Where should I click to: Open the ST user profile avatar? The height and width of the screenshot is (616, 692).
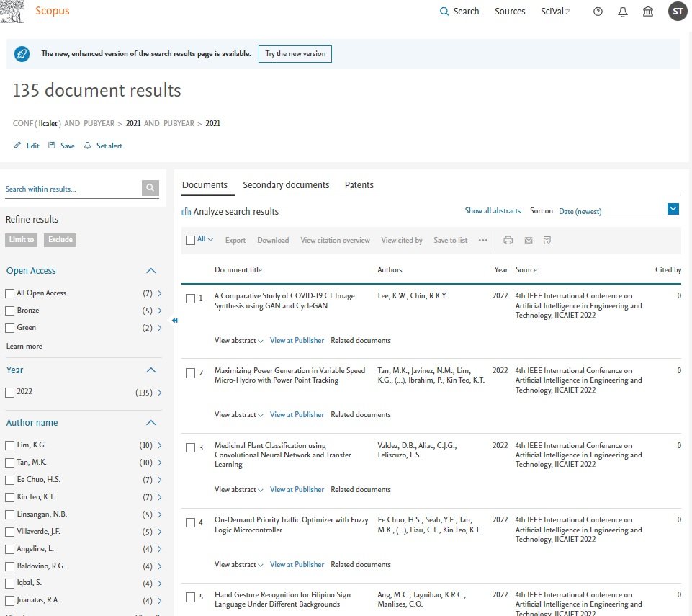[677, 12]
